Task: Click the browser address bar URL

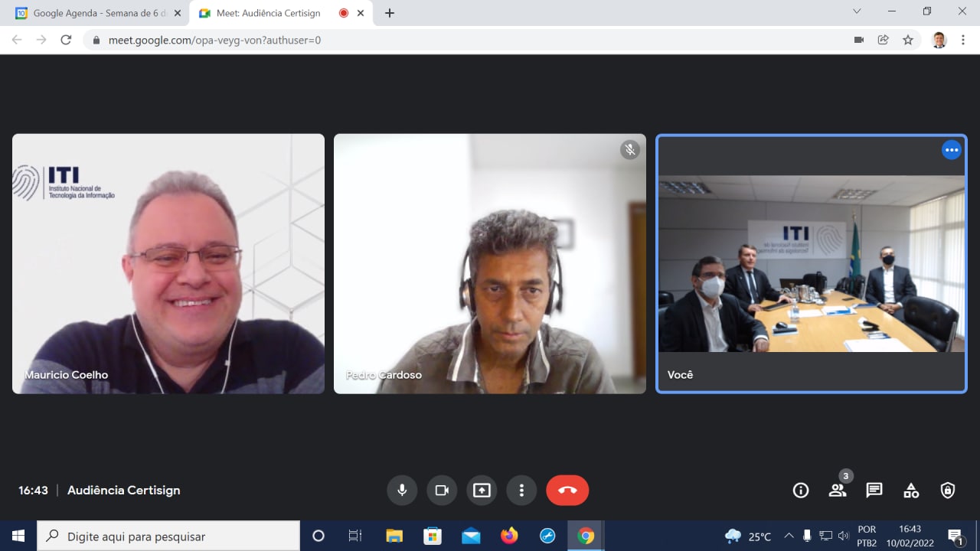Action: [230, 40]
